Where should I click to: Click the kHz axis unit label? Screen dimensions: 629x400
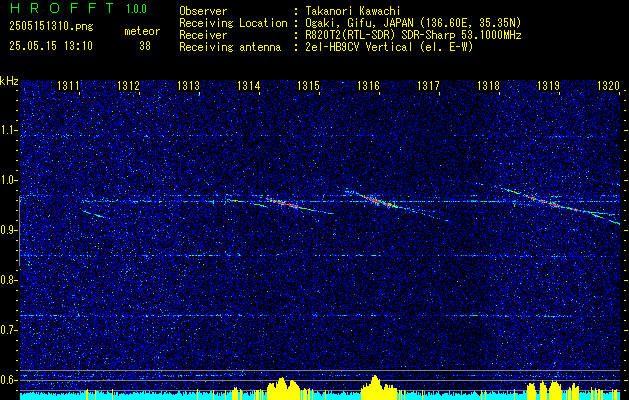[x=9, y=81]
